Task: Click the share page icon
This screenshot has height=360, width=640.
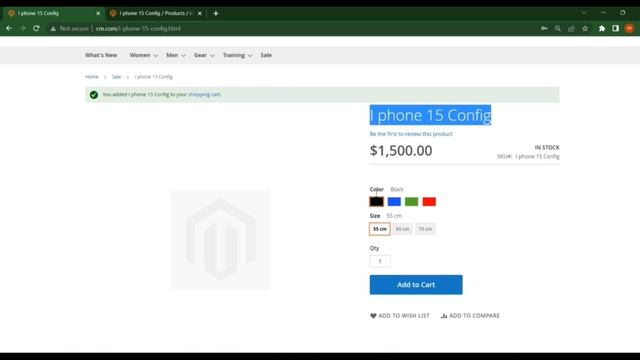Action: [571, 29]
